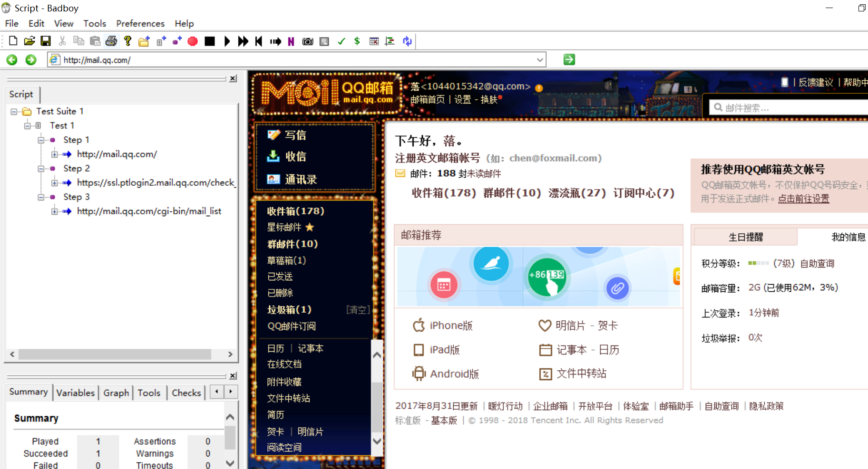Click the green browser Back arrow
868x469 pixels.
[12, 60]
